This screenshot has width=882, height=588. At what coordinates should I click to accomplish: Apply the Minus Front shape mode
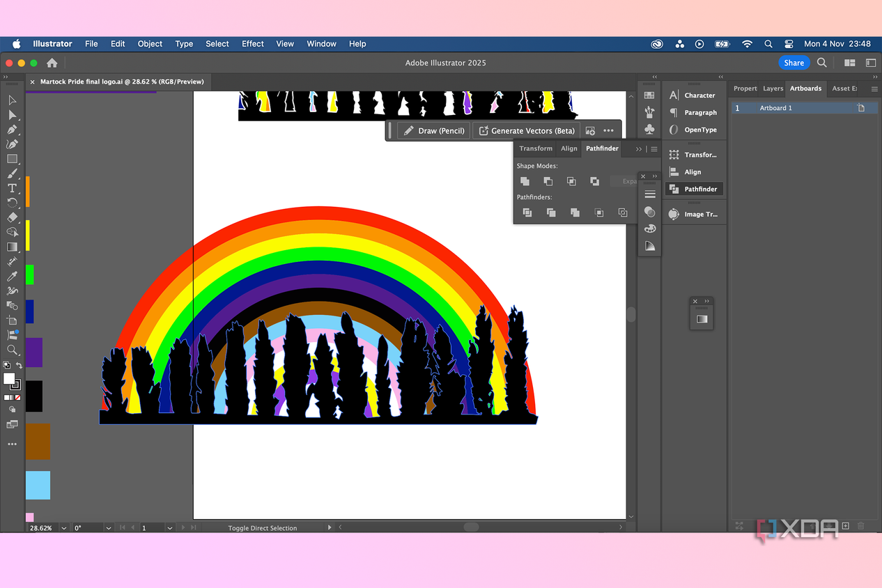point(548,181)
